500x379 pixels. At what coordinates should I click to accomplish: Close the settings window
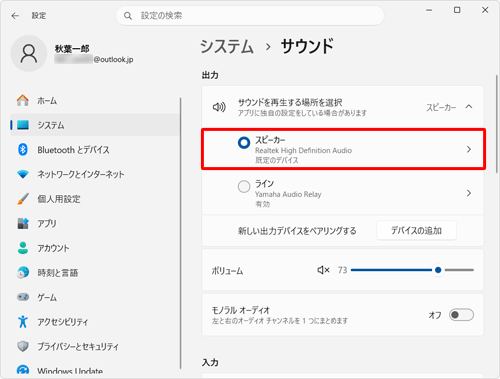click(x=485, y=10)
